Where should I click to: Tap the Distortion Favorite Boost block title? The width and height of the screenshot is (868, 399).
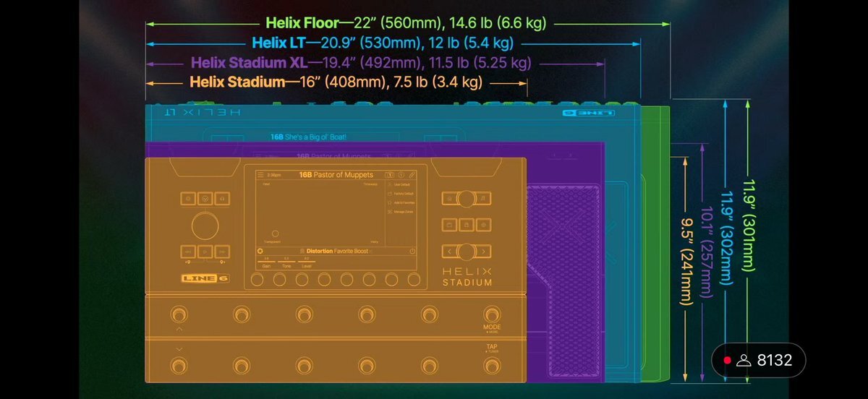click(x=337, y=251)
